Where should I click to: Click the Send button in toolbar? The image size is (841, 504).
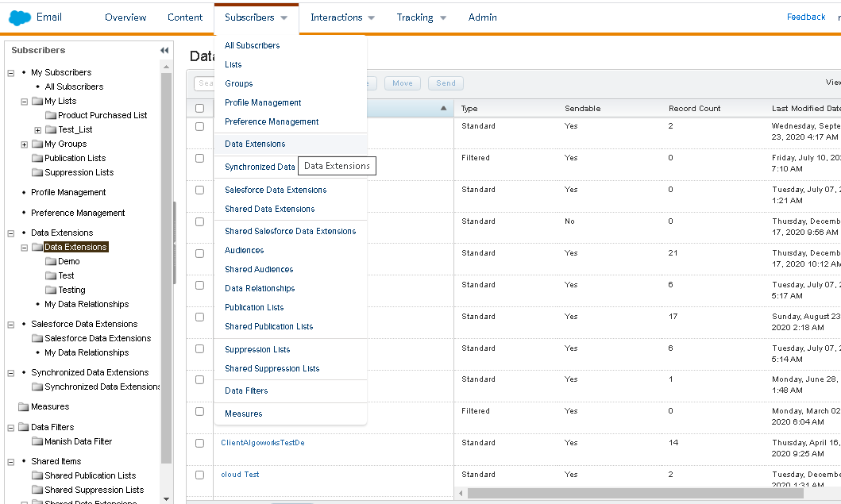click(446, 83)
